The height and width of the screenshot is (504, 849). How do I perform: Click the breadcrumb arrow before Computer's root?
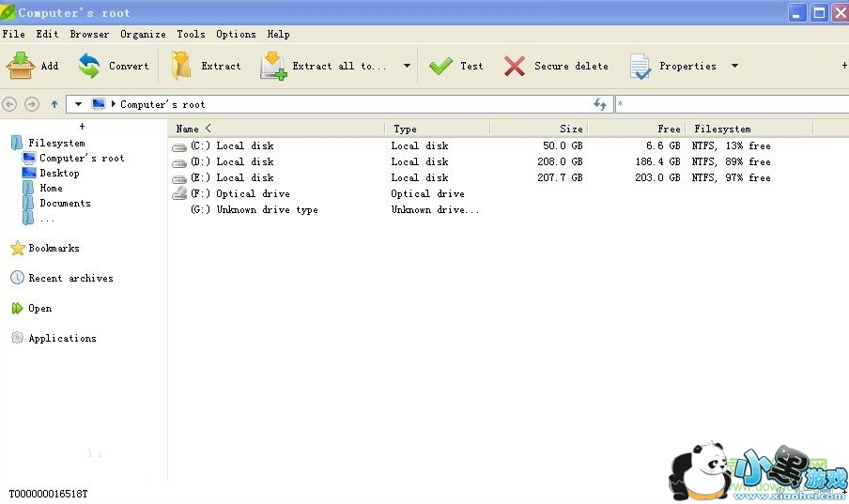coord(113,104)
